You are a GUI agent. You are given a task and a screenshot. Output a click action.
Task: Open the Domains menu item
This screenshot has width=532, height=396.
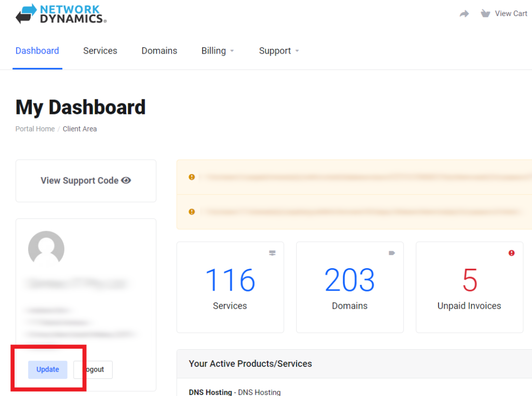[x=159, y=51]
